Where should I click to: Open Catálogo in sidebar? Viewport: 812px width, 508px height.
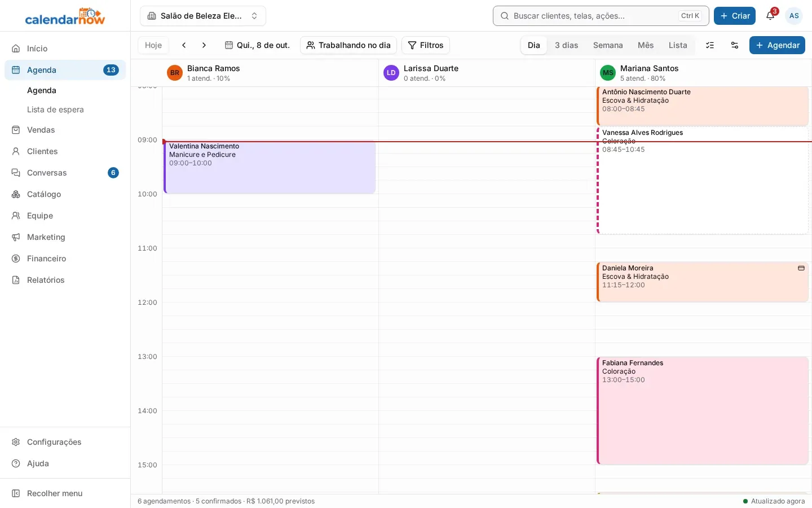(x=65, y=194)
